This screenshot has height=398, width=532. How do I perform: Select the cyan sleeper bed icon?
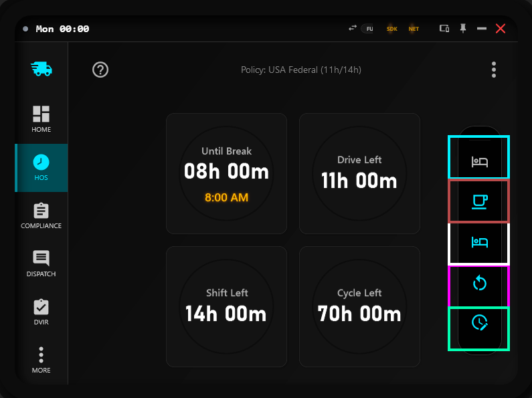point(479,242)
